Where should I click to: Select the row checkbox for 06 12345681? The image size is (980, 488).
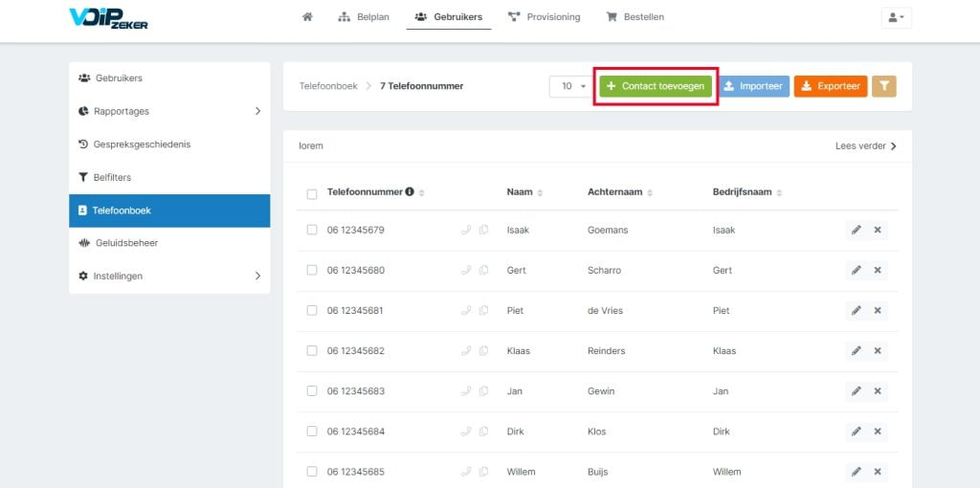tap(312, 311)
